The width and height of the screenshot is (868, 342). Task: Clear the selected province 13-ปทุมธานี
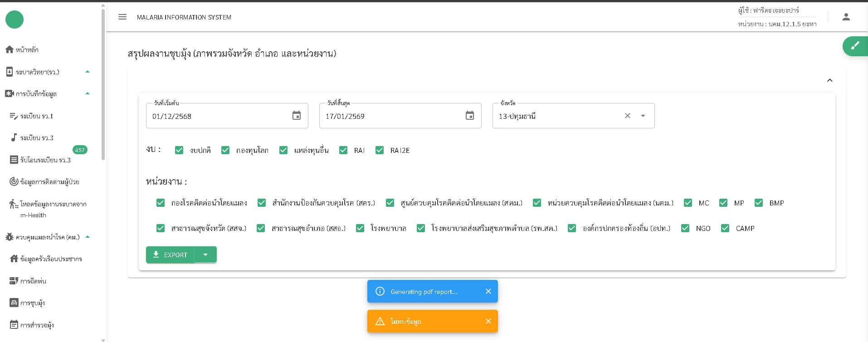[628, 116]
